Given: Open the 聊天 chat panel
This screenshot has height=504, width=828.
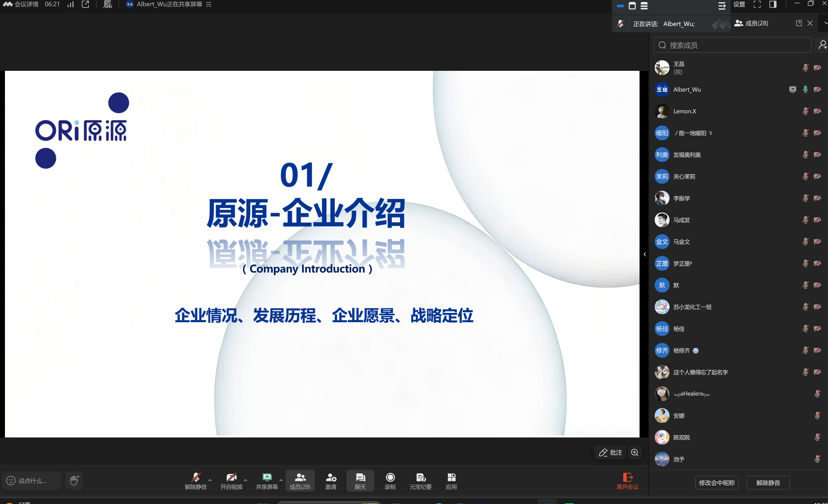Looking at the screenshot, I should tap(360, 481).
